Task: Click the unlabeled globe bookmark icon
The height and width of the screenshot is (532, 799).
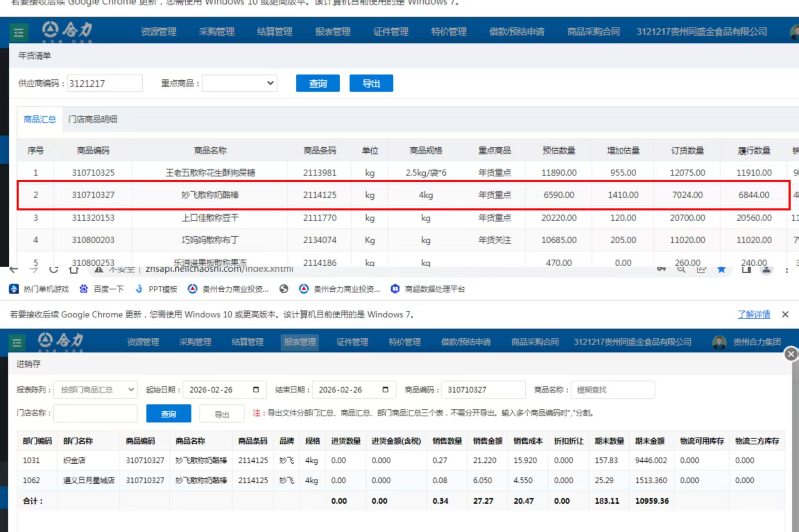Action: pyautogui.click(x=284, y=289)
